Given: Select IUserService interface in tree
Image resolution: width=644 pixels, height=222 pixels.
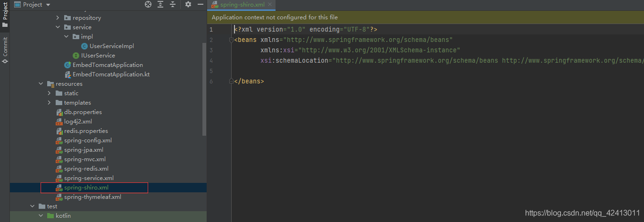Looking at the screenshot, I should (98, 55).
